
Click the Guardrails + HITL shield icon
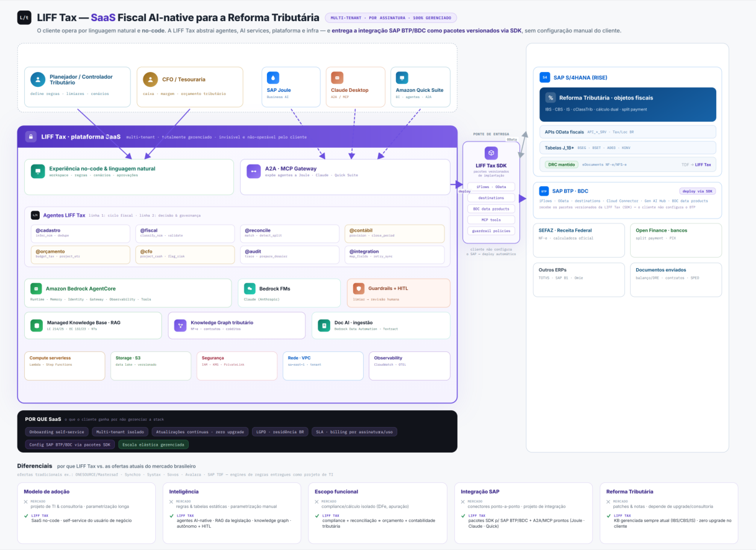(x=358, y=289)
